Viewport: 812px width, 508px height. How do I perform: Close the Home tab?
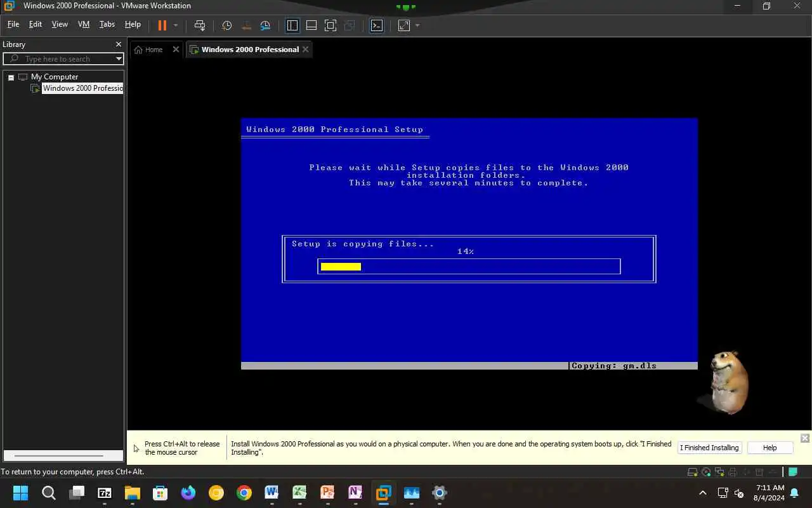coord(176,50)
